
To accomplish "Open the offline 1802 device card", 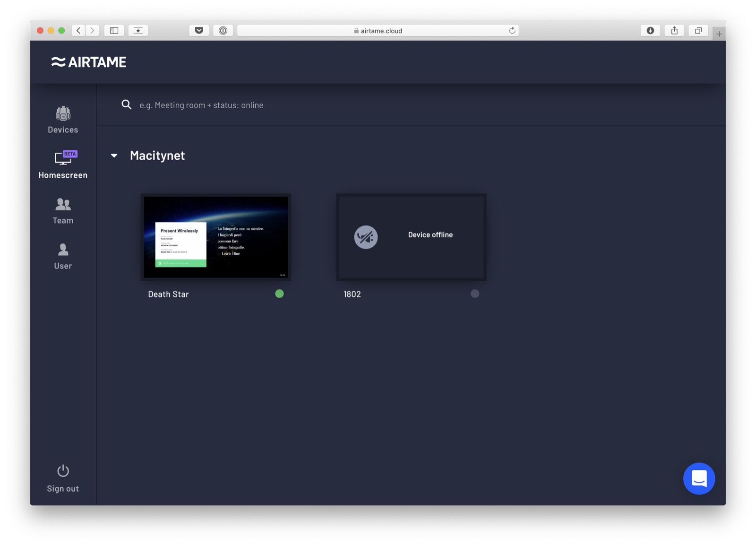I will click(x=412, y=237).
